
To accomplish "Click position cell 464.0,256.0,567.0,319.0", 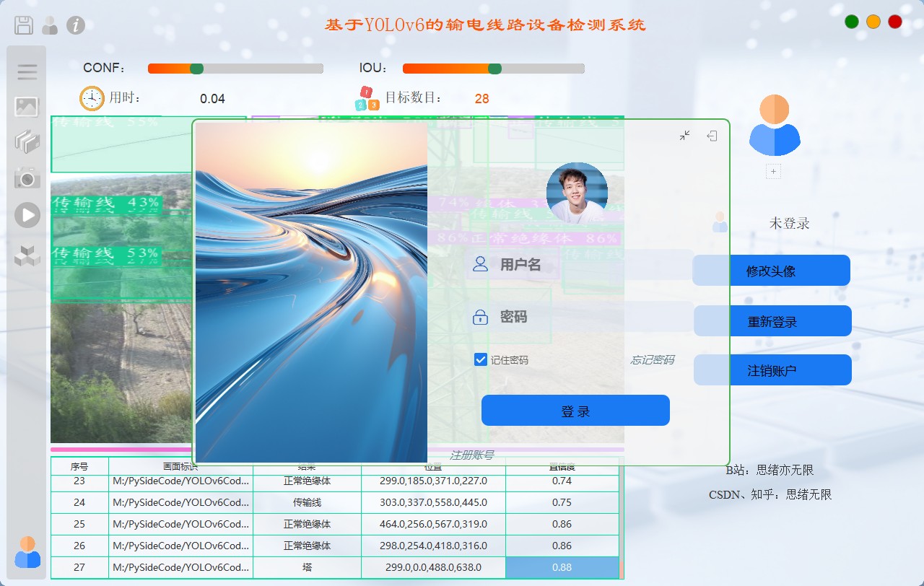I will tap(433, 524).
